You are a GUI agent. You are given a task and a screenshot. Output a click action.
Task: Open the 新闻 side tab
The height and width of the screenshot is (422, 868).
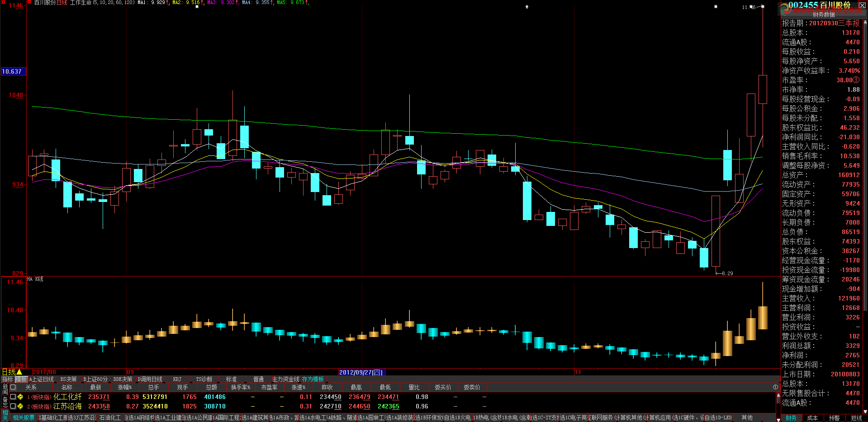[x=5, y=389]
